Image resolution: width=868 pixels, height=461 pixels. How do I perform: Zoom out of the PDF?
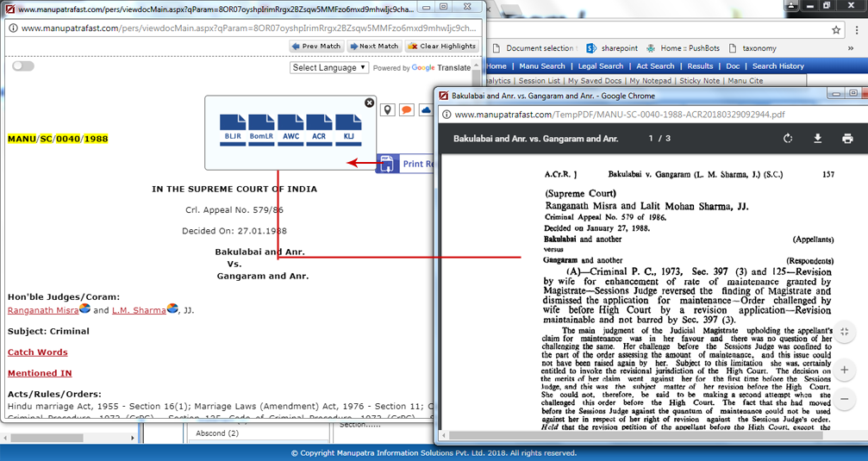(x=844, y=399)
